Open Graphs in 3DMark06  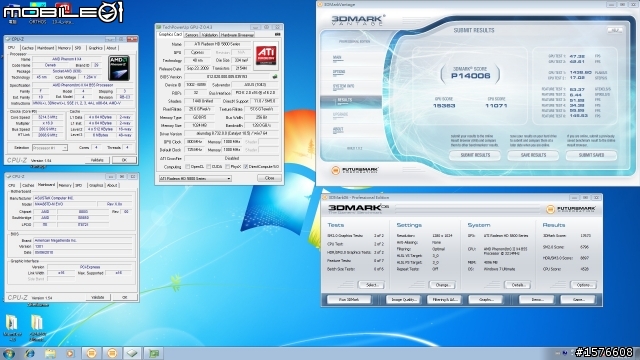[x=485, y=300]
